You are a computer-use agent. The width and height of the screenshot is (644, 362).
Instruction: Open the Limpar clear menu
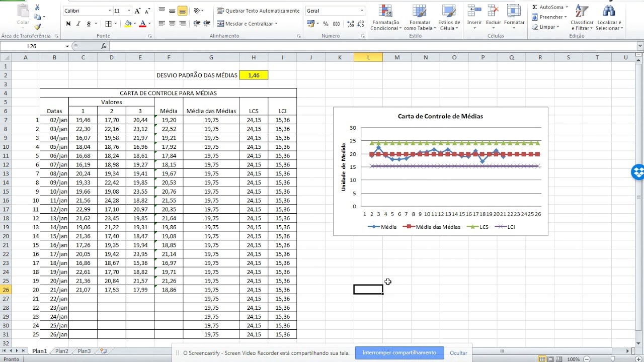(546, 27)
